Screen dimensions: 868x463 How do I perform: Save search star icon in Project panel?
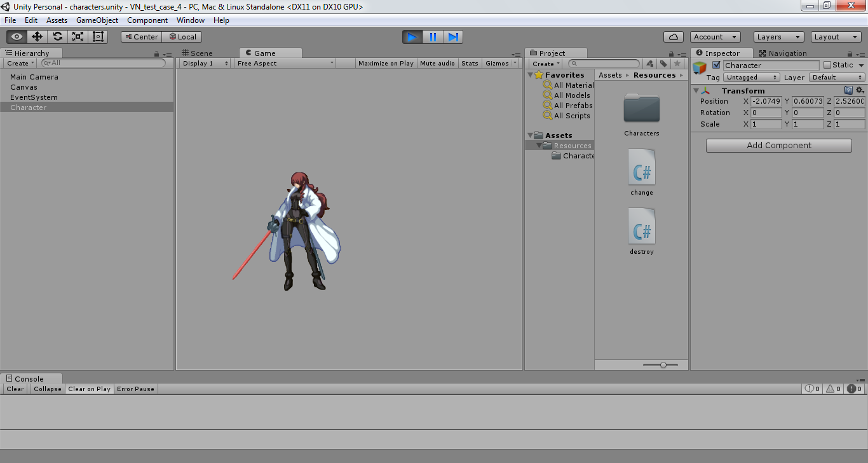677,64
